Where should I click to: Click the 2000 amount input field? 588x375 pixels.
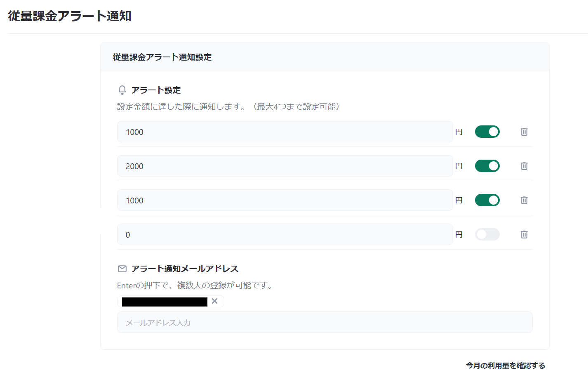tap(285, 166)
